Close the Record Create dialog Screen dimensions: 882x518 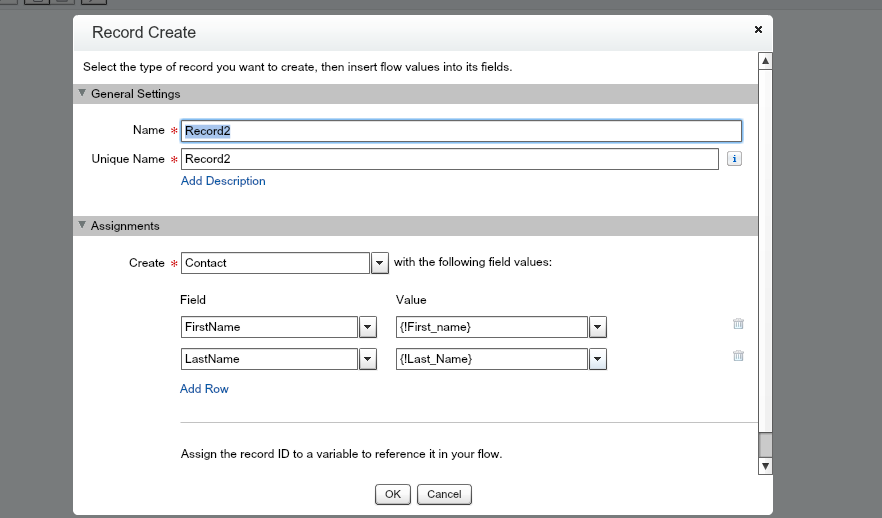pyautogui.click(x=758, y=30)
